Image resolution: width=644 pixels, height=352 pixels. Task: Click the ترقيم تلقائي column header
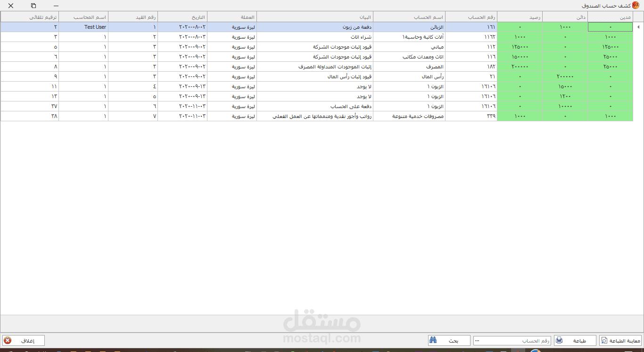pos(30,17)
